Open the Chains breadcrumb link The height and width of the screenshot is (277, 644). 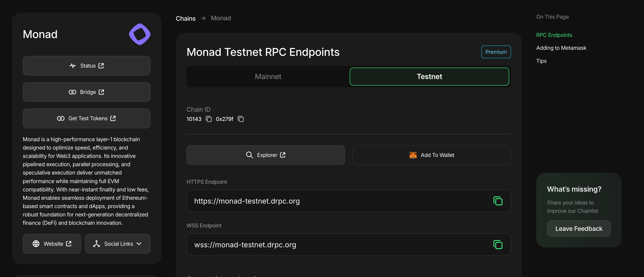pyautogui.click(x=185, y=18)
